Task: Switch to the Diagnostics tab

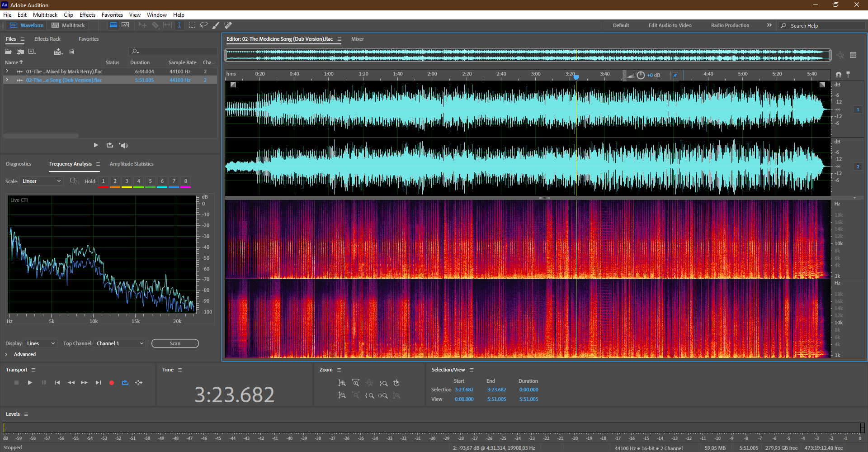Action: [x=19, y=164]
